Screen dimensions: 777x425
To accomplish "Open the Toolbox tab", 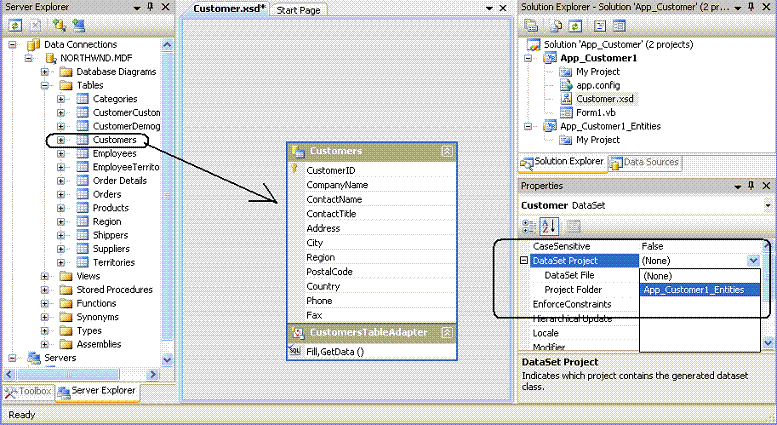I will [x=28, y=392].
